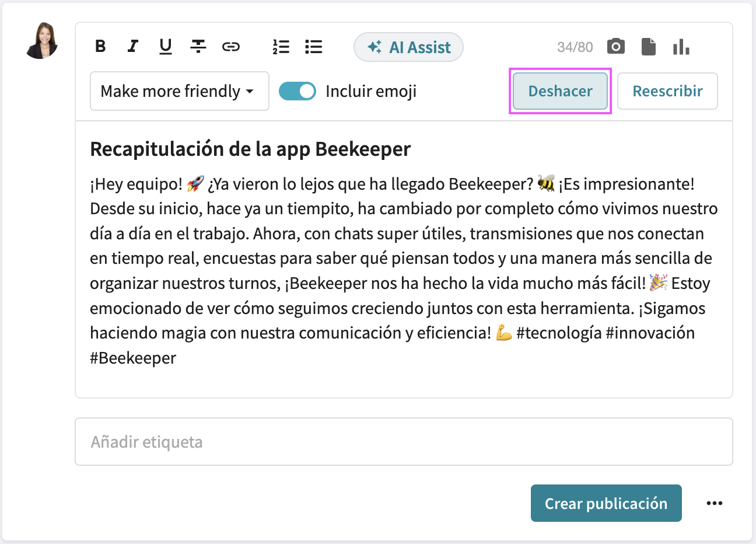Toggle bold formatting
This screenshot has height=544, width=756.
100,47
